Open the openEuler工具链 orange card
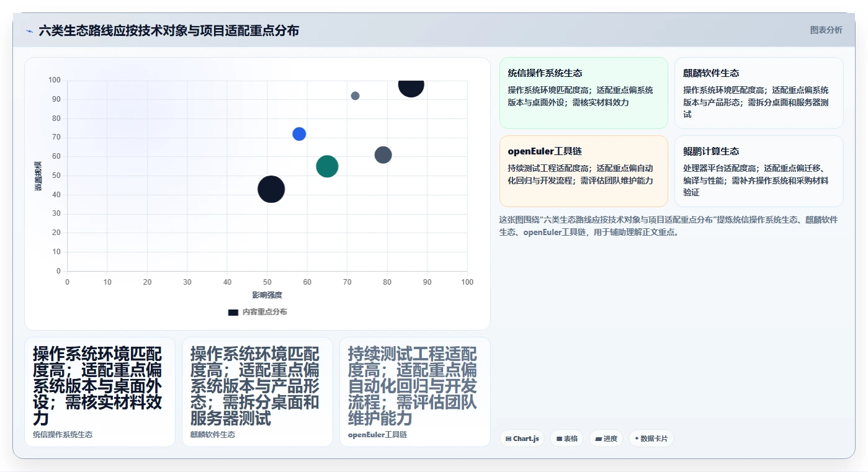This screenshot has height=472, width=868. (584, 171)
